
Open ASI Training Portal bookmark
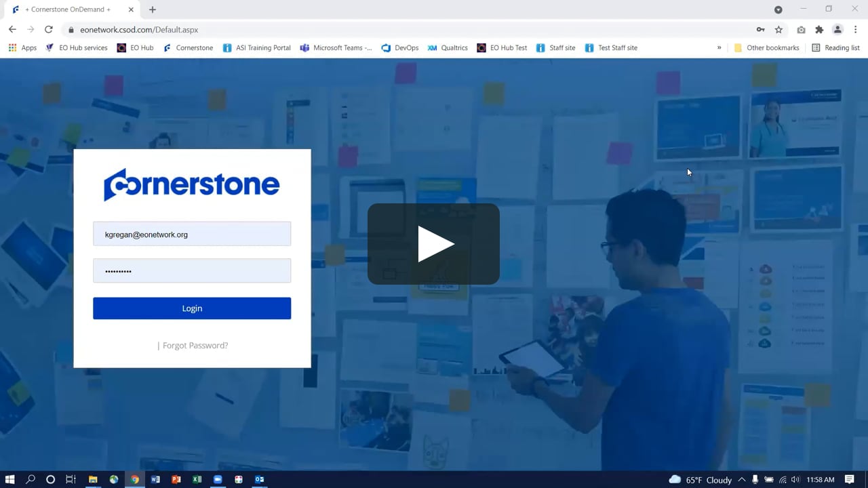tap(256, 48)
